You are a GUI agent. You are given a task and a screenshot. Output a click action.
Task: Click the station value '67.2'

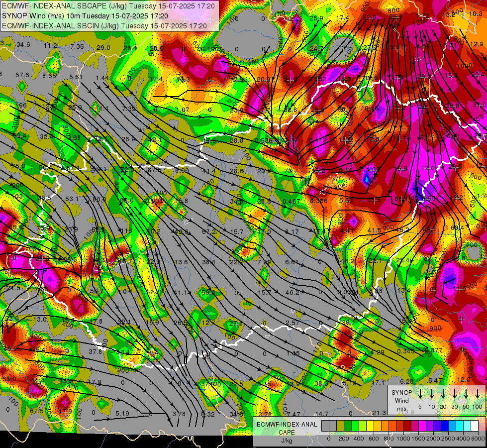209,231
